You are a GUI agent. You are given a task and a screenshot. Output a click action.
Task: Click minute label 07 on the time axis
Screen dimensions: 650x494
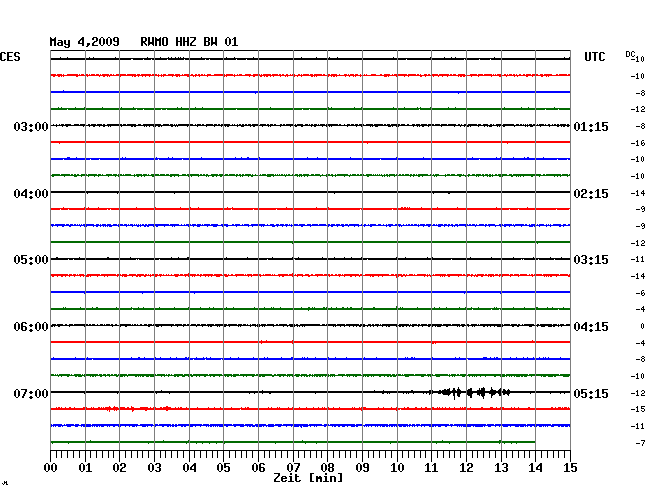(293, 468)
